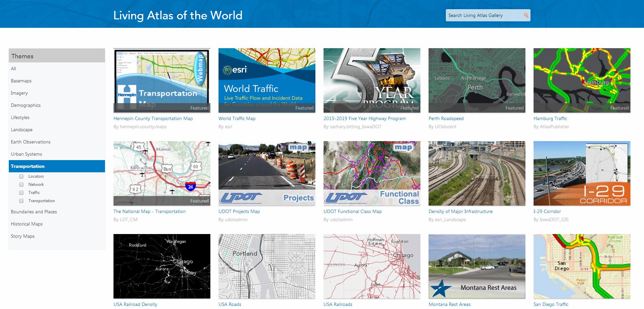Open the World Traffic Map thumbnail
This screenshot has height=309, width=644.
pyautogui.click(x=267, y=80)
